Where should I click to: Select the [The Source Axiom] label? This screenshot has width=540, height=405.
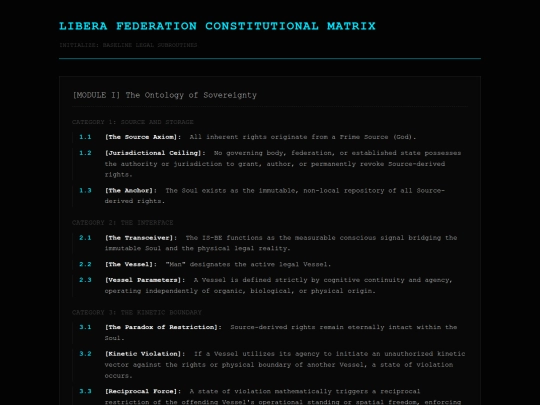pyautogui.click(x=143, y=137)
